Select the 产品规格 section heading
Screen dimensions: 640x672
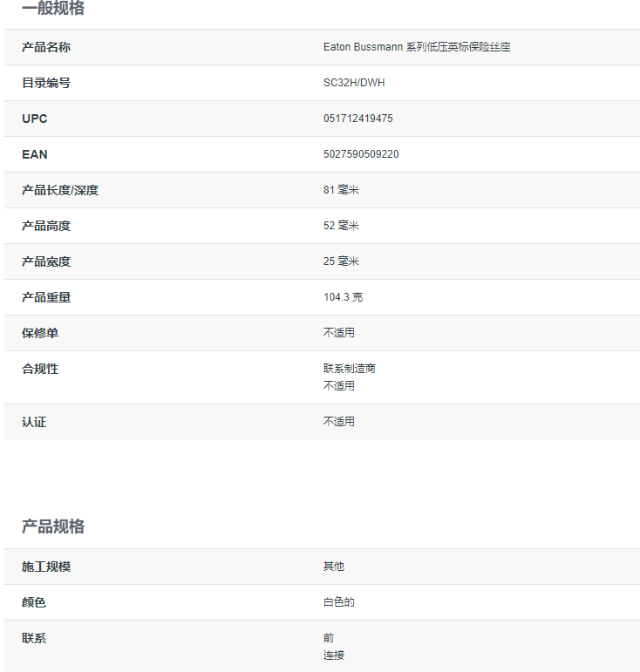point(53,526)
